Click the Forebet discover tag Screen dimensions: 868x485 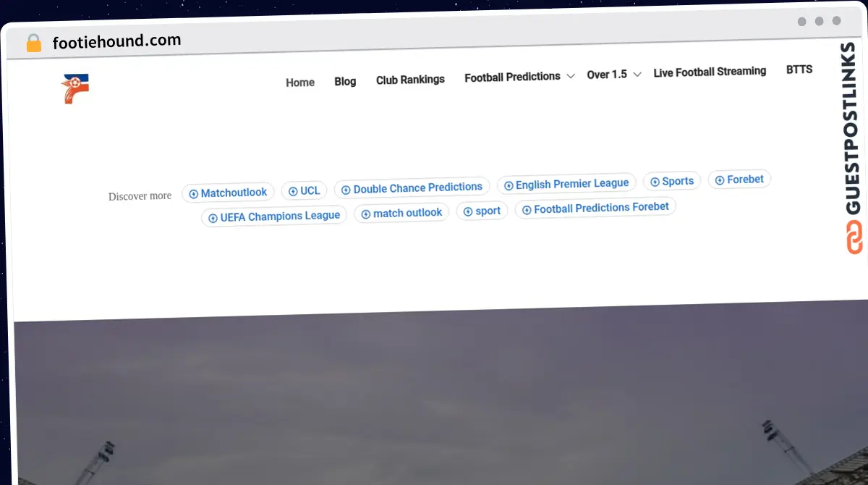pyautogui.click(x=739, y=180)
